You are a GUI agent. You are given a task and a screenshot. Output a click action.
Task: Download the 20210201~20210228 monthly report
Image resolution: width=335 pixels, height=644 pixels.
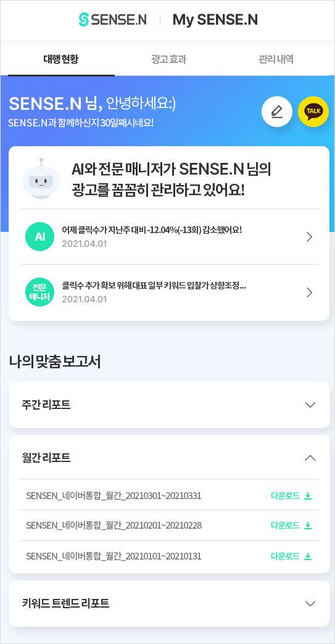291,526
